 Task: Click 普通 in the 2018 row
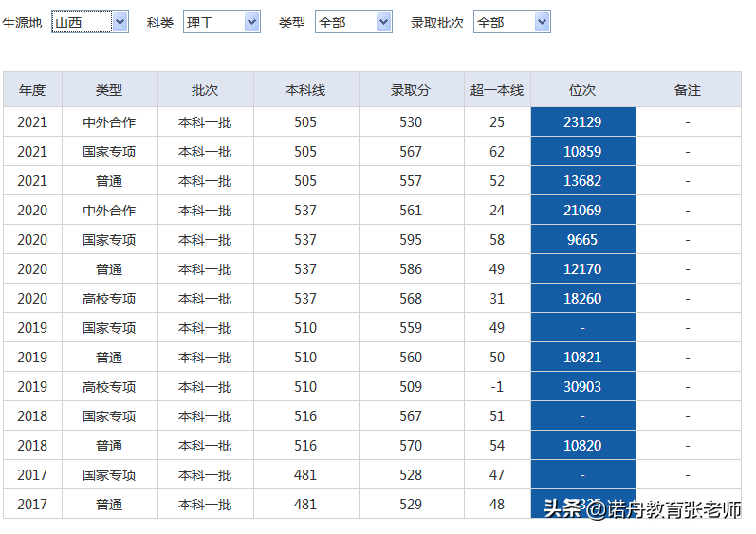[x=109, y=446]
